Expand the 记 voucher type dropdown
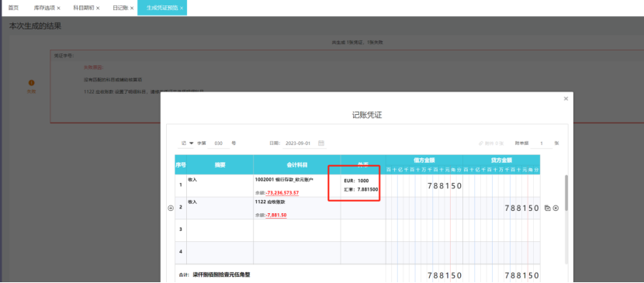The image size is (644, 283). click(x=187, y=143)
